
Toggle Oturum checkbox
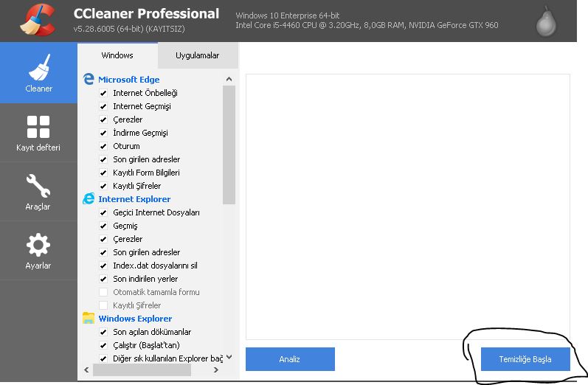[x=103, y=146]
